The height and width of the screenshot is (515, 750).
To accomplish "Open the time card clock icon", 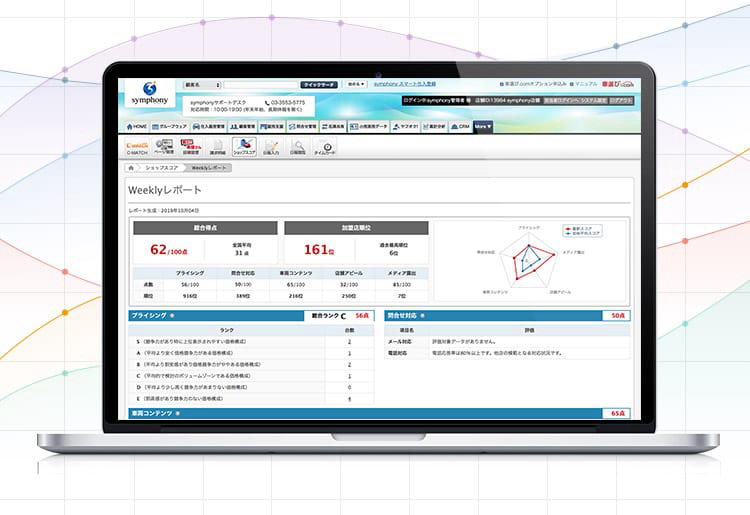I will (325, 147).
